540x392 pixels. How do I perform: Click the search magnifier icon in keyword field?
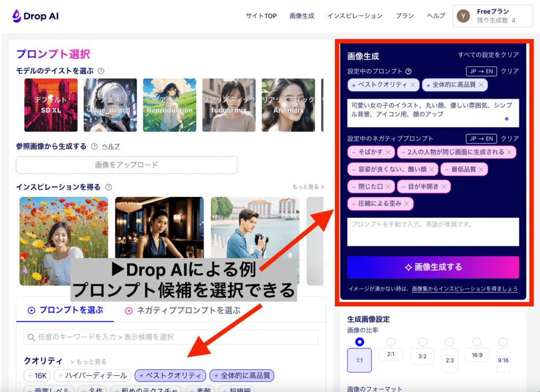pos(31,337)
